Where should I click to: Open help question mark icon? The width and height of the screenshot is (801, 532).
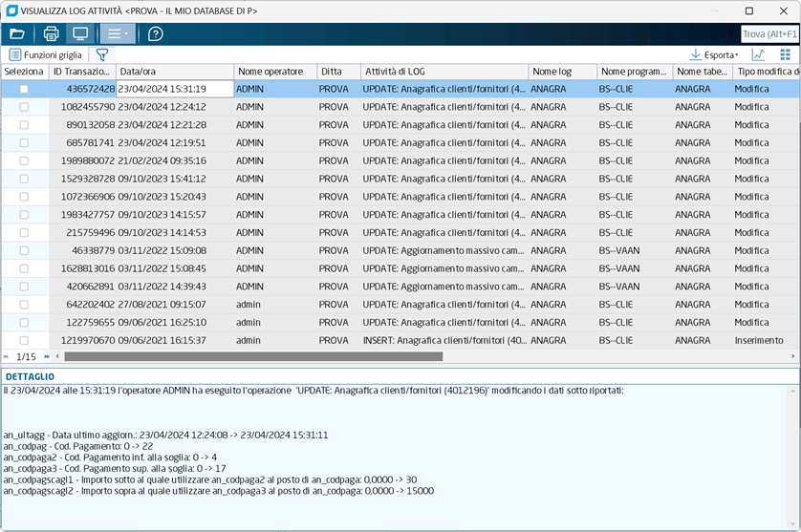(x=155, y=34)
